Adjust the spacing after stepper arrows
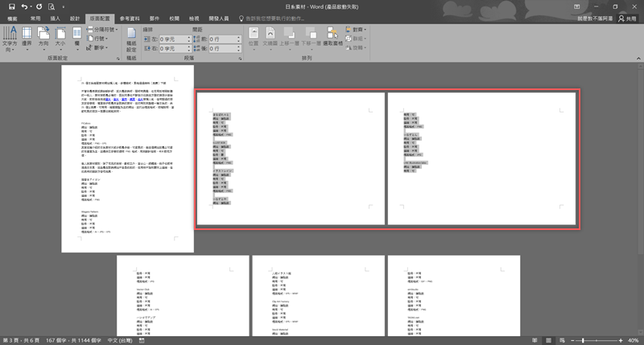 (x=238, y=48)
